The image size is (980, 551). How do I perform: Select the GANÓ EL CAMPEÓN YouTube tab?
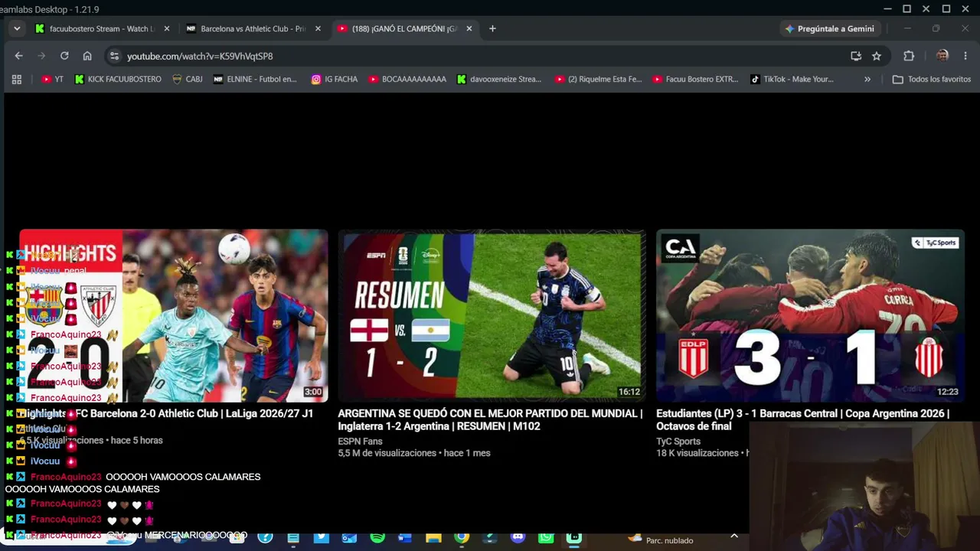click(x=404, y=28)
